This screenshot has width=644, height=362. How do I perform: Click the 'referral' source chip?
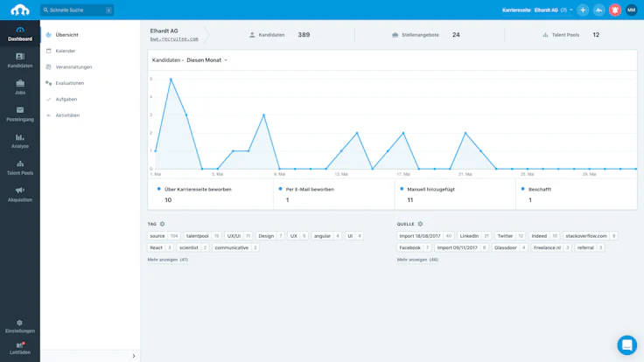(590, 248)
